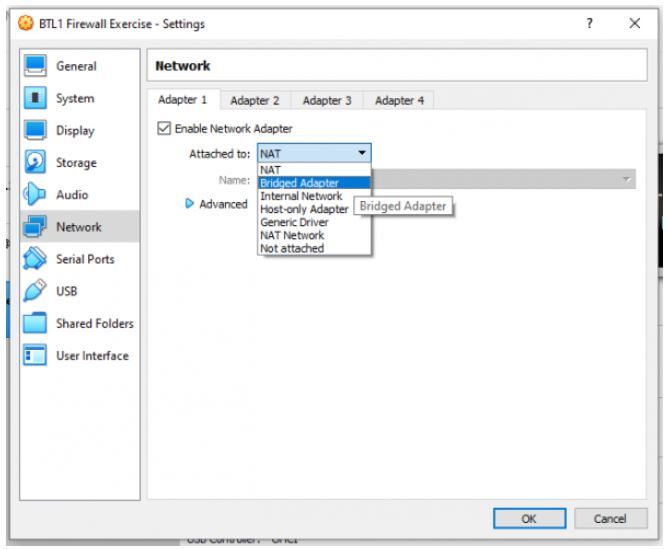Click the NAT value in combo box
670x549 pixels.
click(270, 153)
